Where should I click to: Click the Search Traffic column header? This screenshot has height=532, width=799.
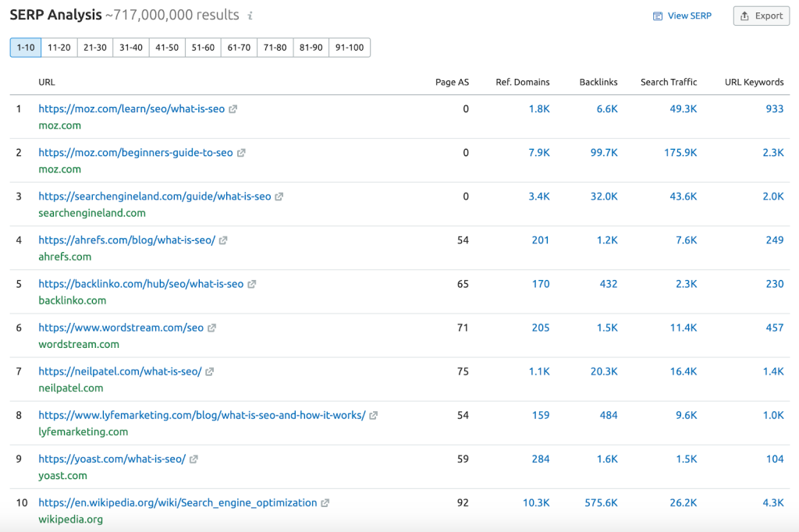click(x=669, y=82)
